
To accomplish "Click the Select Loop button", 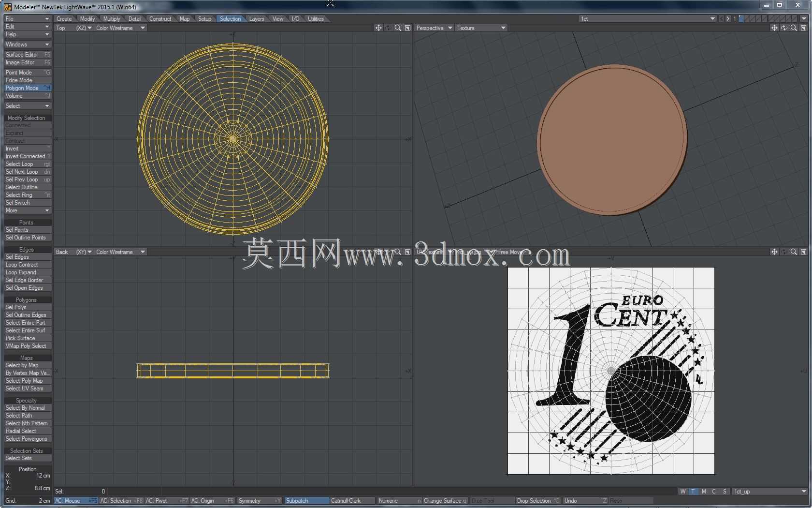I will [x=28, y=164].
